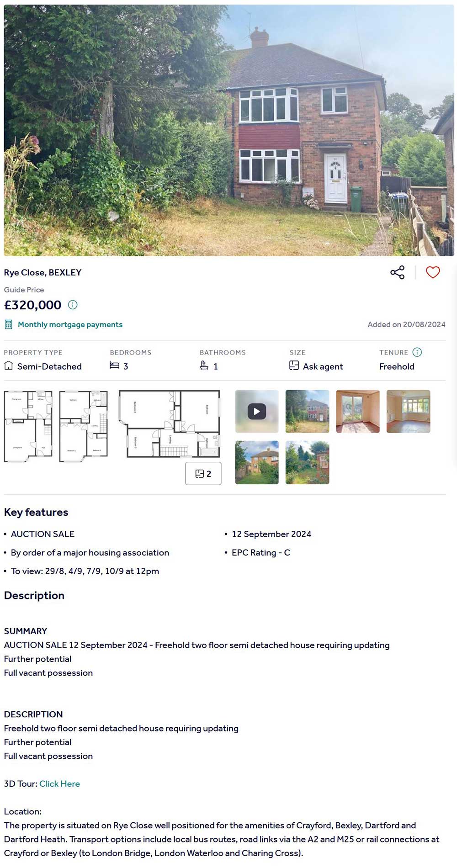Click the size floorplan icon beside Ask agent

pyautogui.click(x=294, y=365)
